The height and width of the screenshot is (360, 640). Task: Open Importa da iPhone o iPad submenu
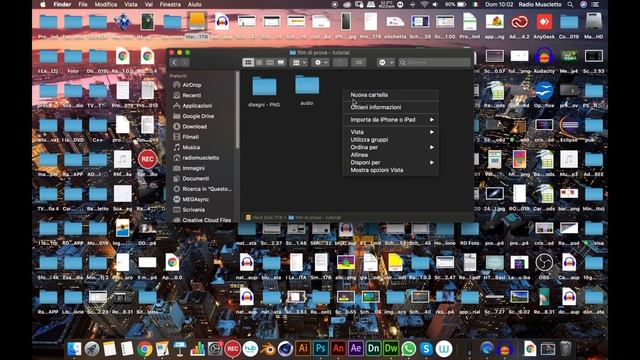click(x=391, y=120)
